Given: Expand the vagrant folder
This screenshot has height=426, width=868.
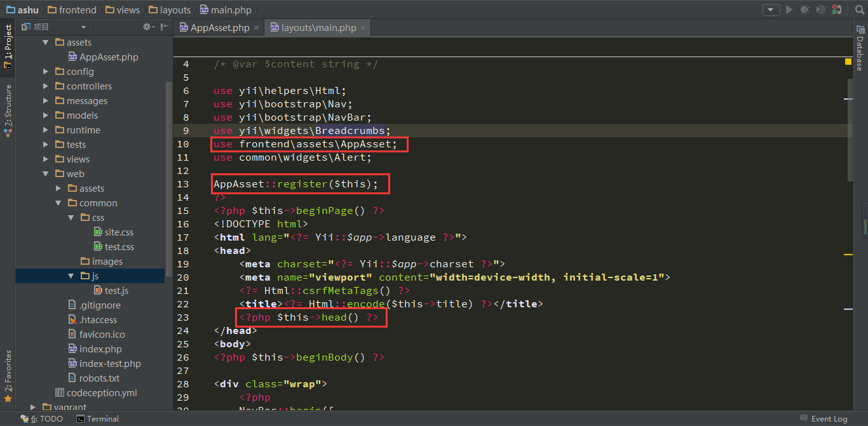Looking at the screenshot, I should (33, 407).
